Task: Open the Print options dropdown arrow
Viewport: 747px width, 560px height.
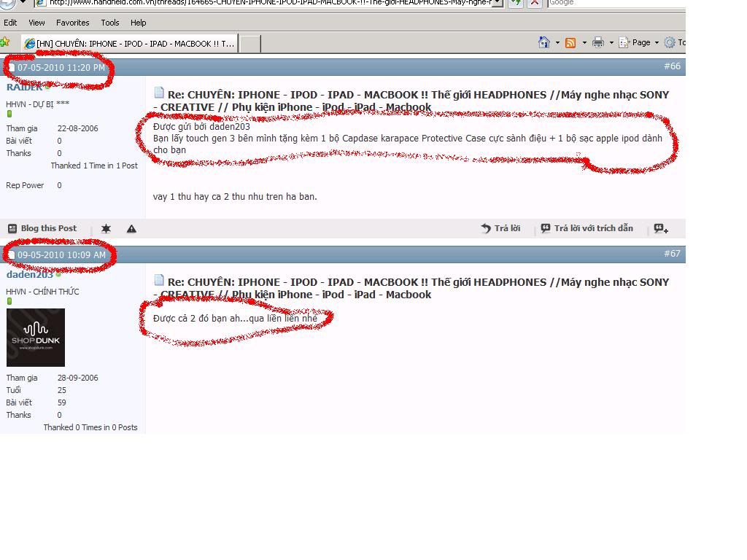Action: tap(611, 42)
